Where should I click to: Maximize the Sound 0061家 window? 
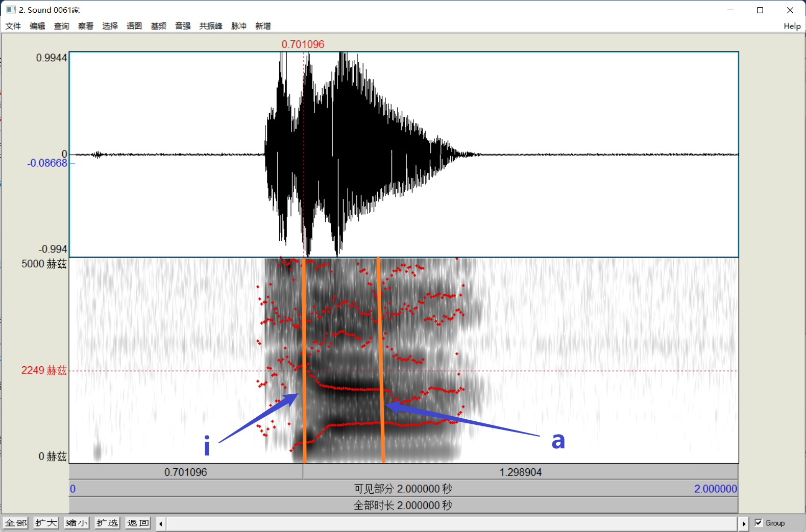tap(760, 10)
